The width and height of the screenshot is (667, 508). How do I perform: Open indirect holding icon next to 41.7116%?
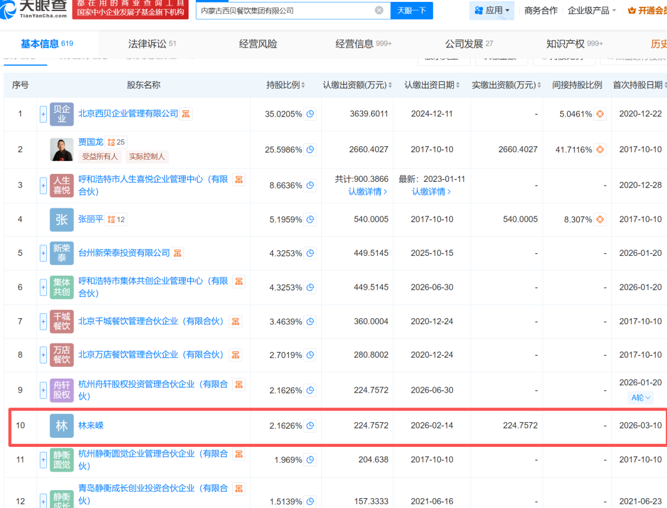(600, 149)
